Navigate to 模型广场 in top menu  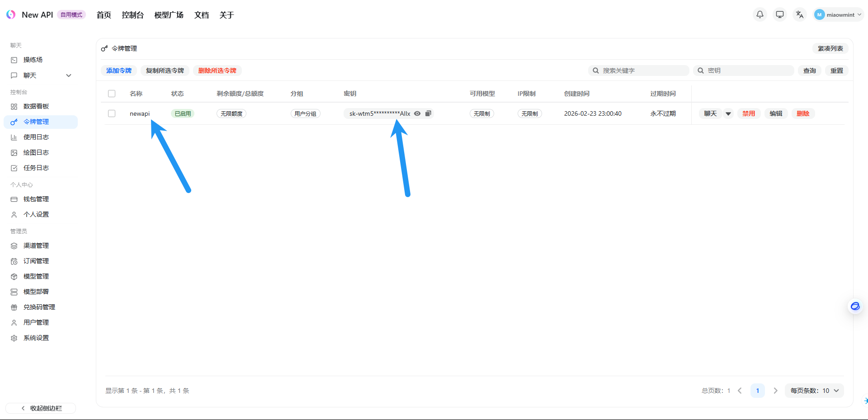169,15
